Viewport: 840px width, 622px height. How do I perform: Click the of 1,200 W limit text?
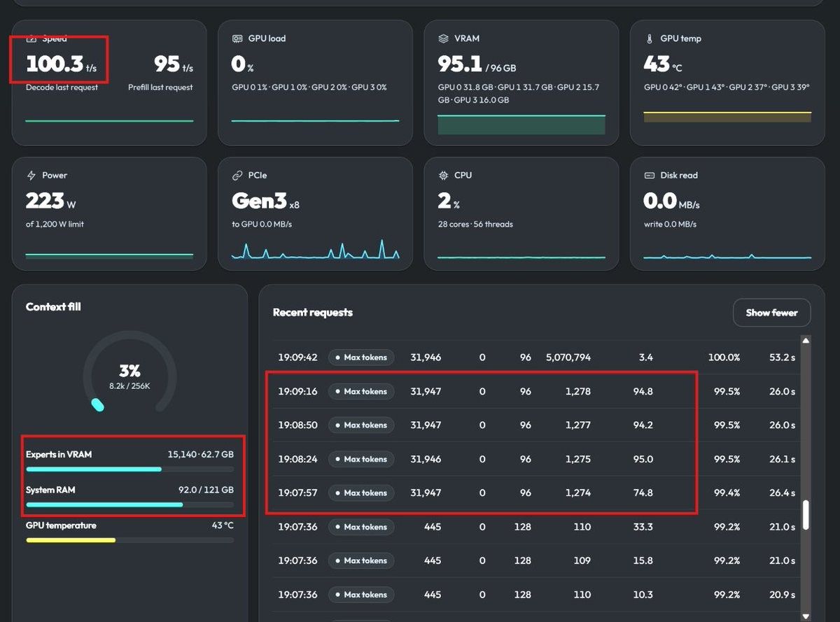[55, 225]
